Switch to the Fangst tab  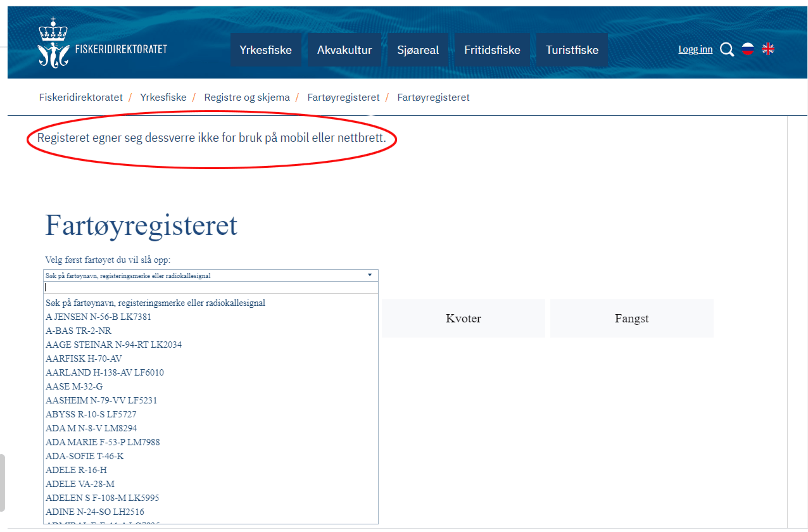click(631, 319)
